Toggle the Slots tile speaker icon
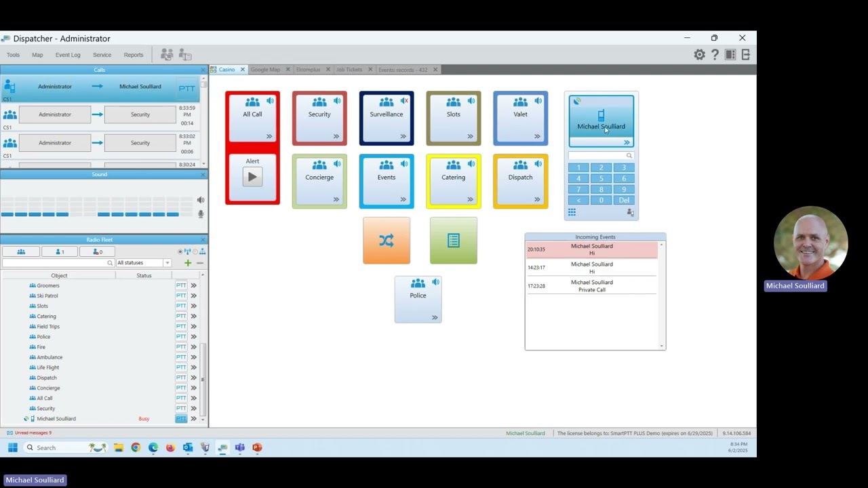The width and height of the screenshot is (868, 488). point(471,101)
